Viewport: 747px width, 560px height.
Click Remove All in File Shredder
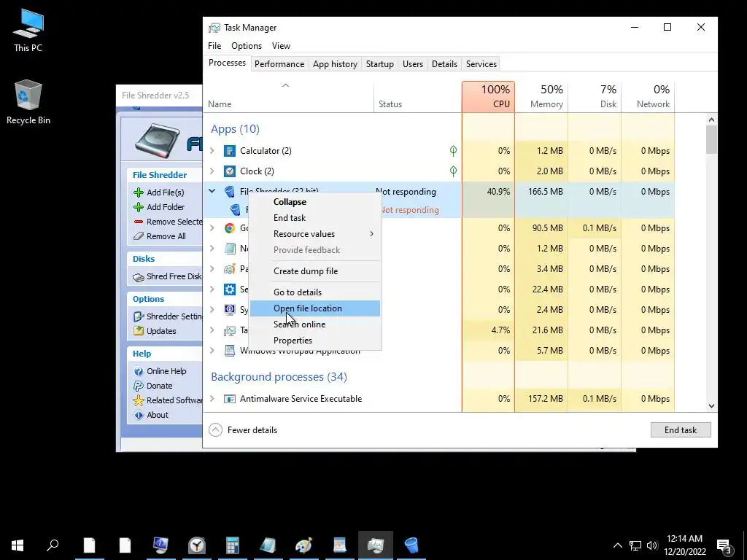160,236
